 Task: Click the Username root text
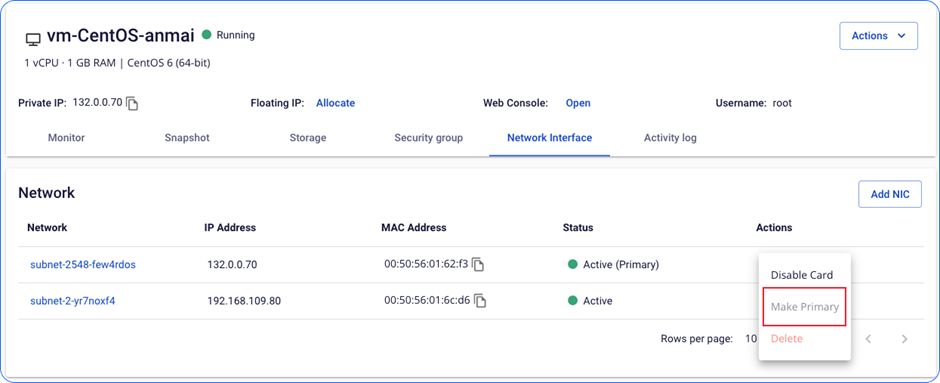tap(754, 103)
